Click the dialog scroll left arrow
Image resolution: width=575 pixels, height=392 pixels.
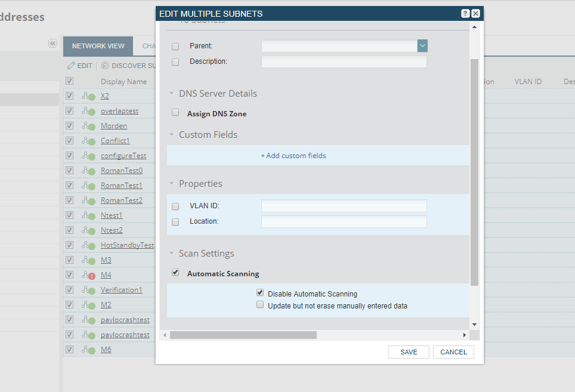coord(165,335)
